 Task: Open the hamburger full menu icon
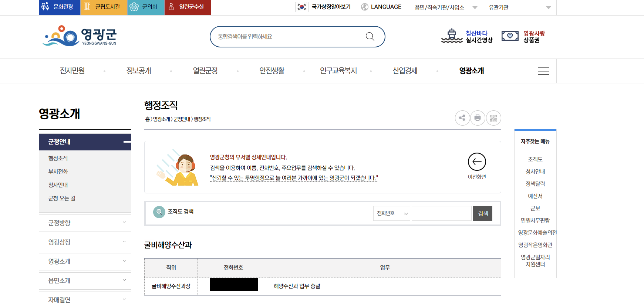tap(544, 71)
